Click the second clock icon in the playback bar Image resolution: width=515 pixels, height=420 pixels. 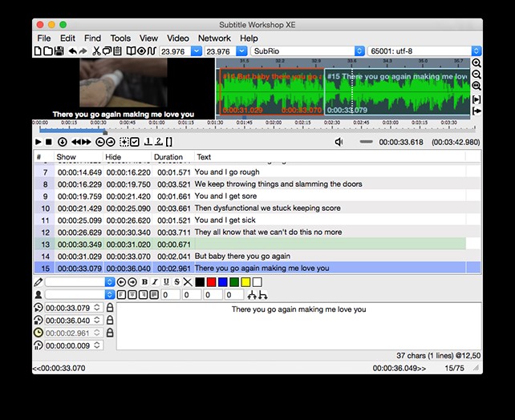coord(111,142)
